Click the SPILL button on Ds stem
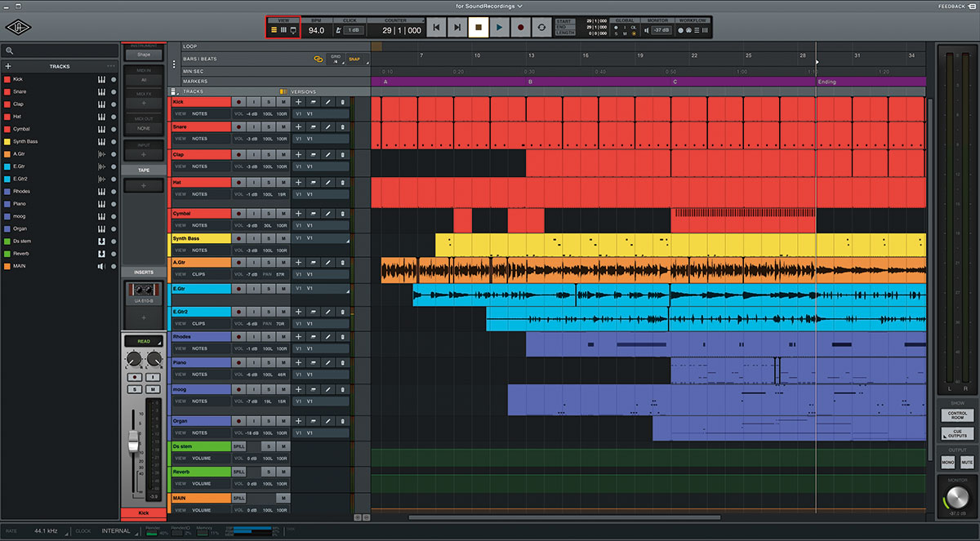 (239, 447)
